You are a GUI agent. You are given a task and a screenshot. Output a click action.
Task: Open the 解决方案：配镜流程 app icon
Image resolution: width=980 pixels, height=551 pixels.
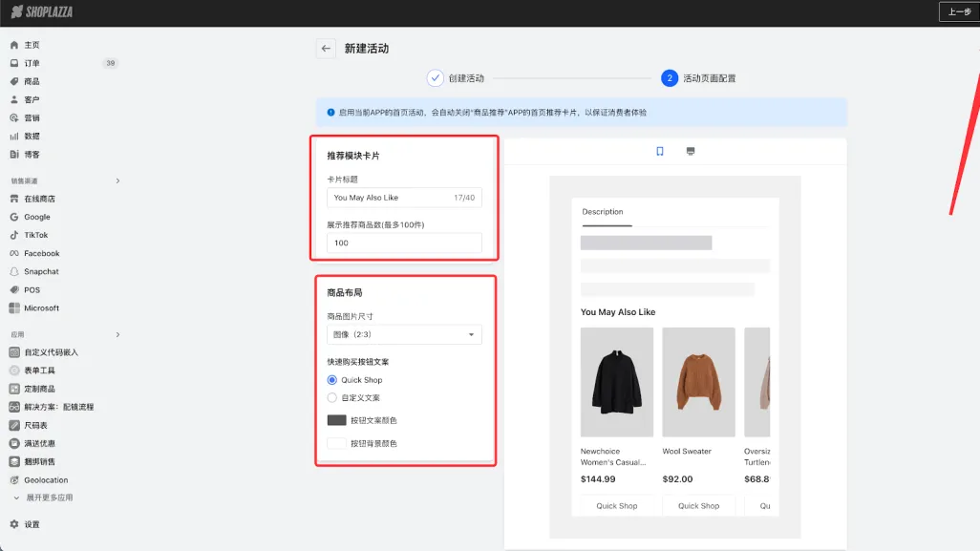click(x=14, y=407)
